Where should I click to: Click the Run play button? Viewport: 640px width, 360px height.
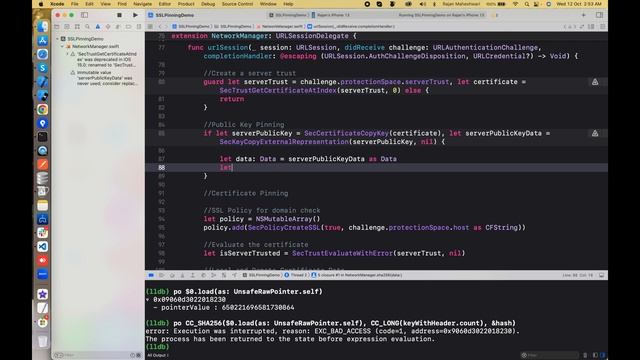[x=135, y=15]
